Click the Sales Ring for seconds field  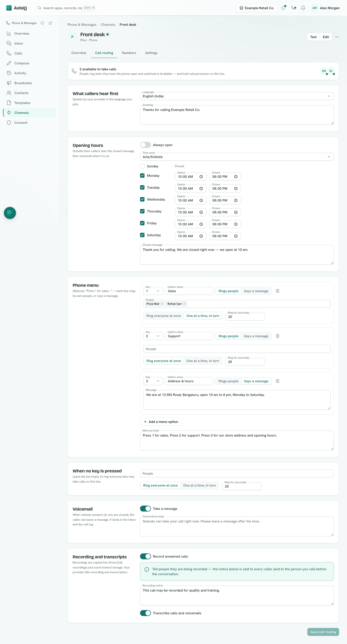click(245, 317)
